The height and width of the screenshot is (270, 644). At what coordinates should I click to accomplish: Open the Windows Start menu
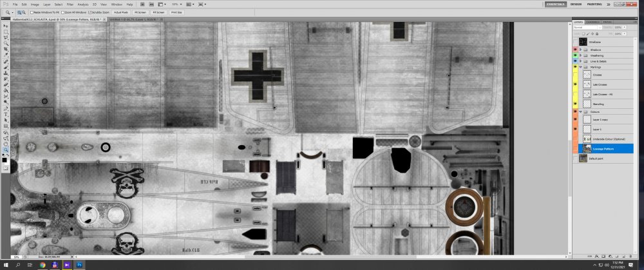(5, 265)
